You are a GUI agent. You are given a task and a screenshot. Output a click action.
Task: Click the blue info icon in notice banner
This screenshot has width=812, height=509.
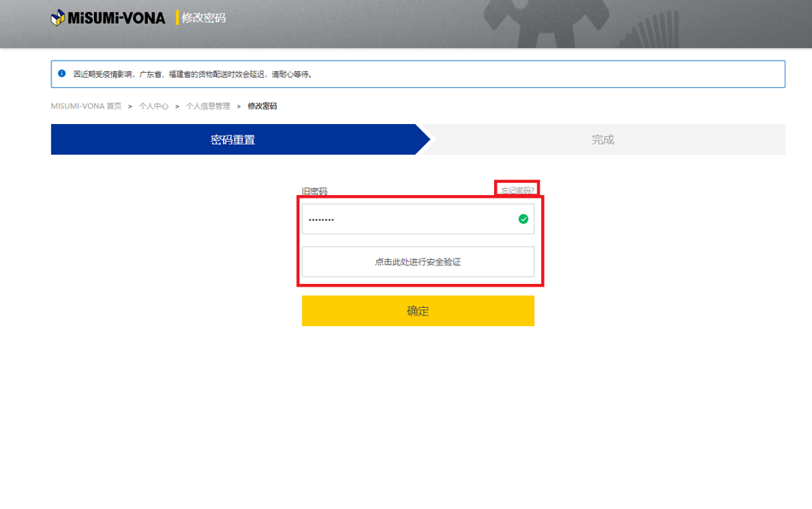pos(62,74)
